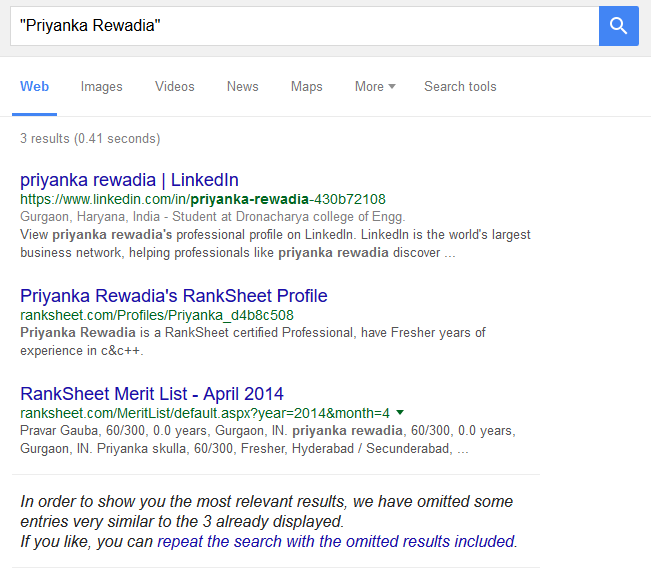Open Search tools options
Screen dimensions: 651x573
point(460,86)
